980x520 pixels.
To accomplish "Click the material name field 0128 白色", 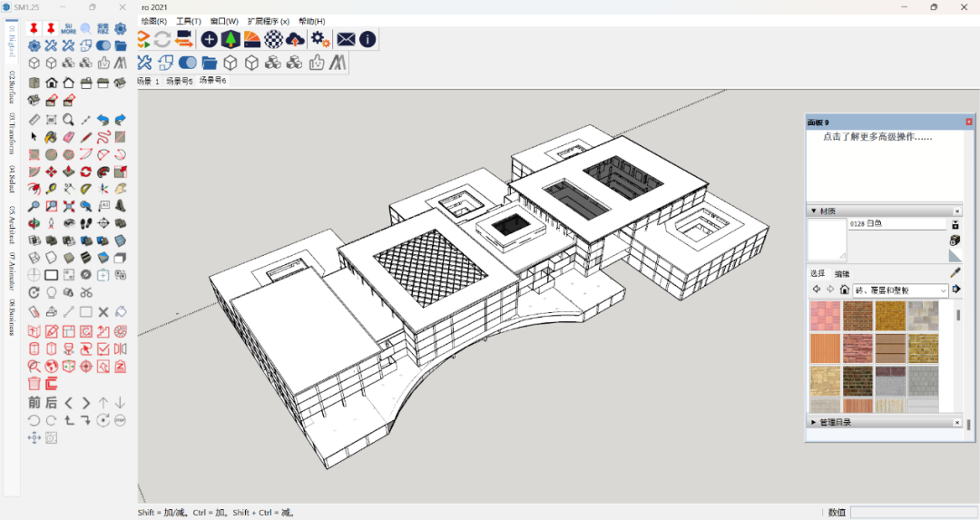I will click(897, 224).
